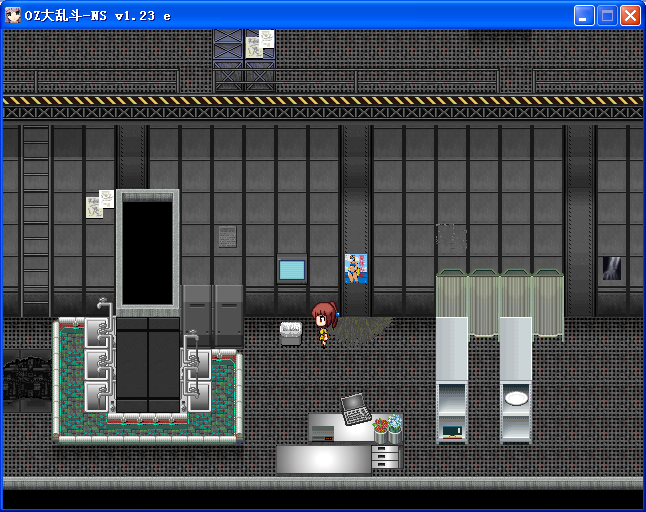Click the small green device on left shelf
This screenshot has width=646, height=512.
[452, 432]
